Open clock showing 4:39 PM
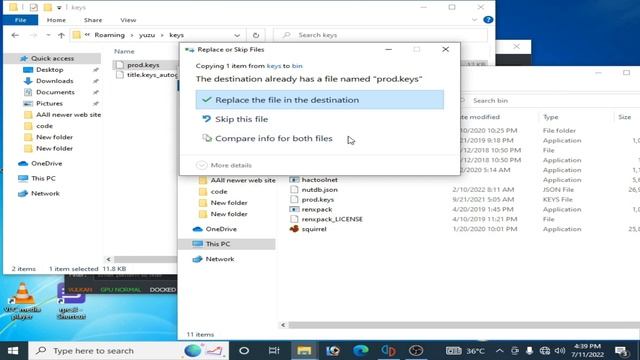Viewport: 640px width, 360px height. click(587, 351)
